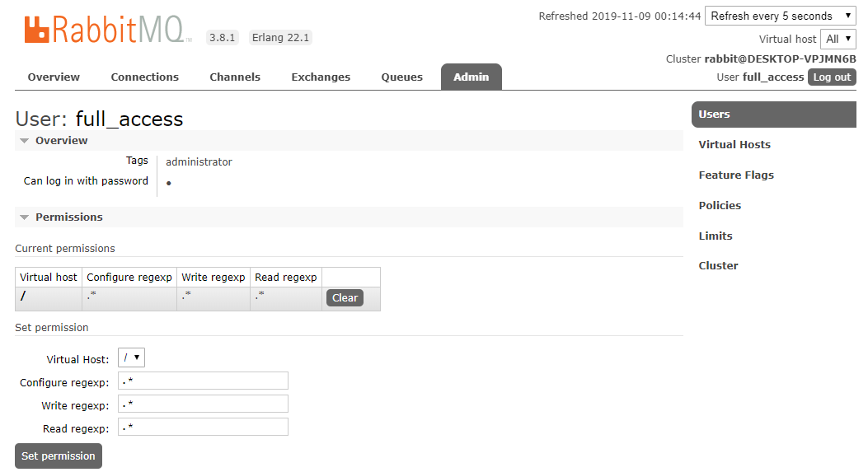Image resolution: width=868 pixels, height=472 pixels.
Task: Open Policies in the sidebar
Action: click(x=720, y=205)
